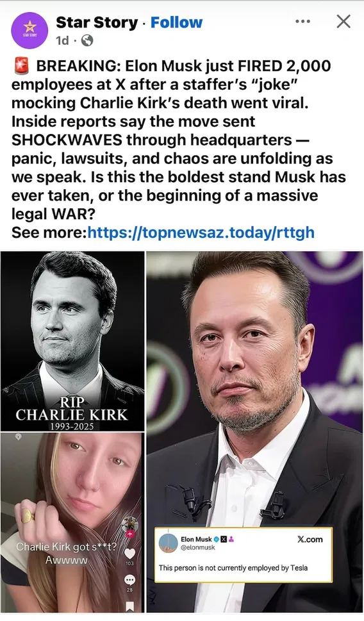Viewport: 364px width, 621px height.
Task: Dismiss the post with the X icon
Action: pos(343,21)
